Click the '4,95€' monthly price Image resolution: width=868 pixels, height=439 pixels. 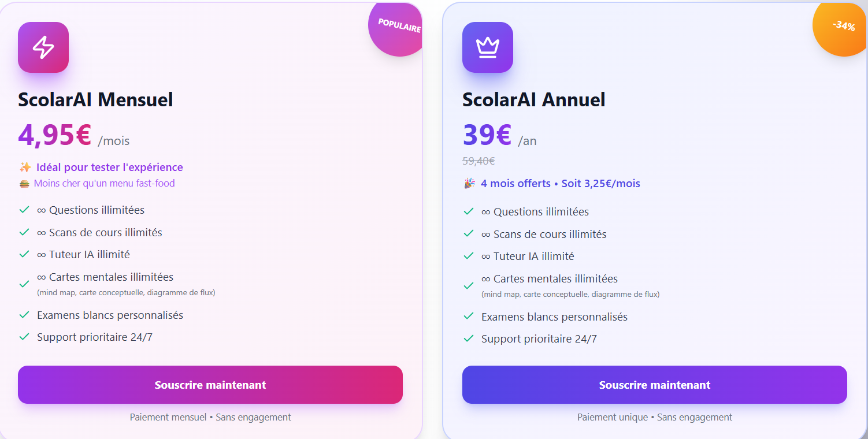point(54,135)
